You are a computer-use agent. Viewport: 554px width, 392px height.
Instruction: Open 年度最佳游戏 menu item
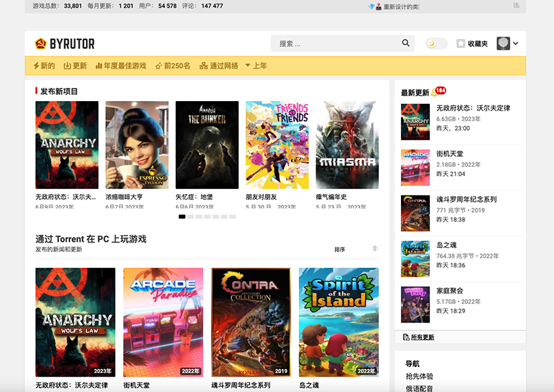pos(120,66)
